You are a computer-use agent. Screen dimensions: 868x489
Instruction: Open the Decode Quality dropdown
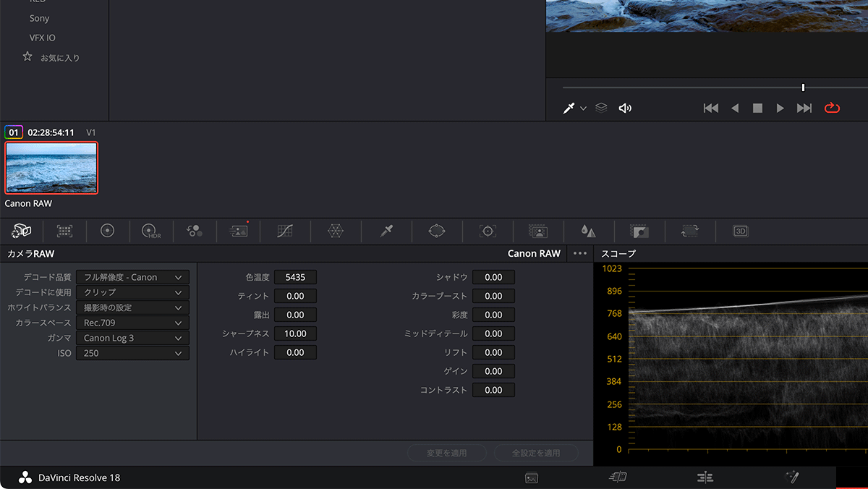132,277
